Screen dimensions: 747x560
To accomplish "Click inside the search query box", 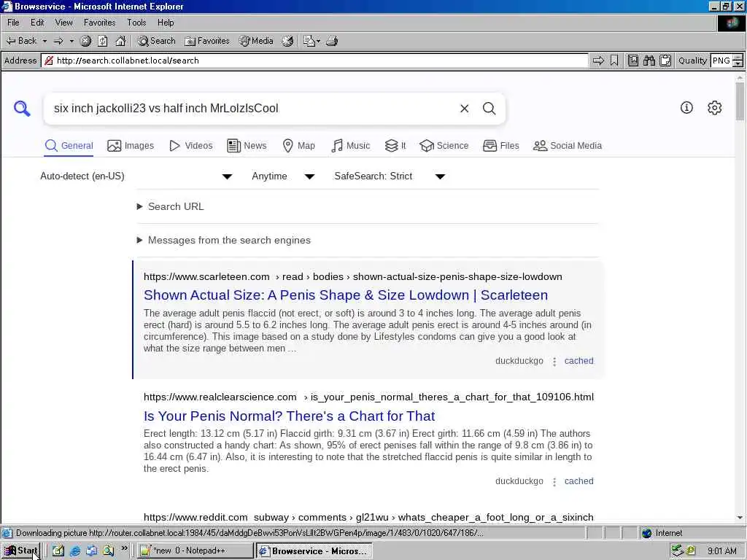I will (252, 108).
